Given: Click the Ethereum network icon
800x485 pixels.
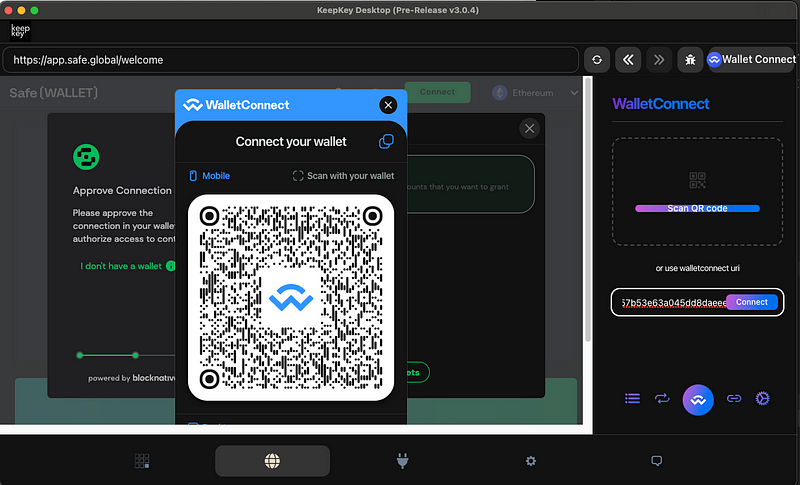Looking at the screenshot, I should (x=499, y=93).
